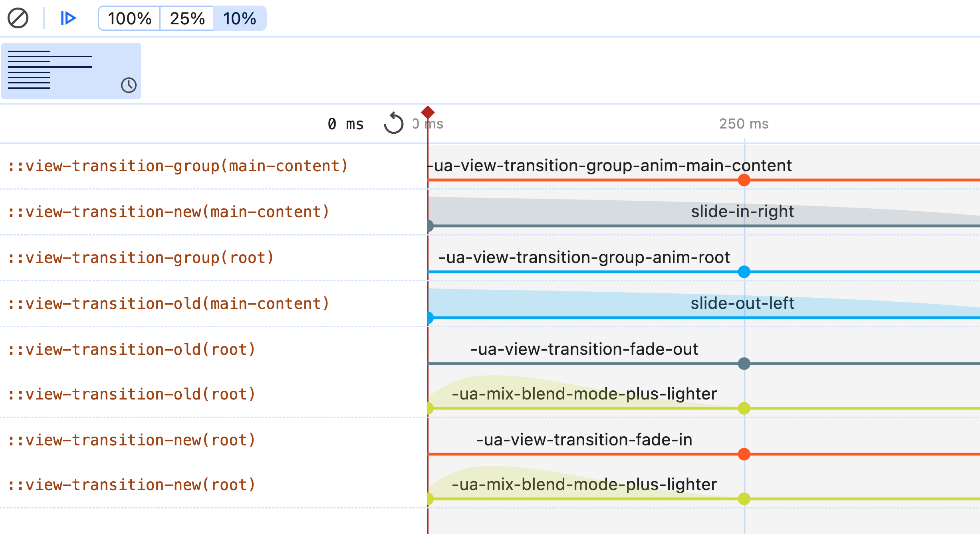Viewport: 980px width, 534px height.
Task: Click the 0 ms current time readout
Action: click(345, 124)
